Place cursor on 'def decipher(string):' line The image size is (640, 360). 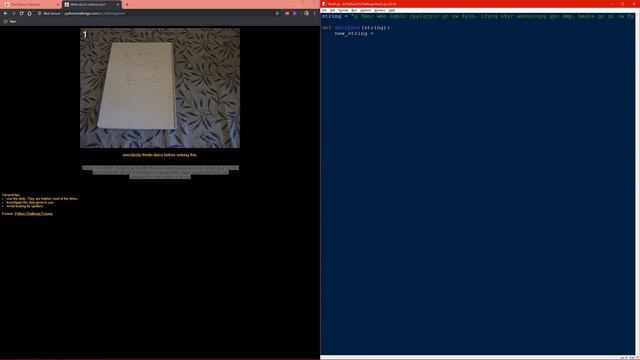tap(356, 28)
